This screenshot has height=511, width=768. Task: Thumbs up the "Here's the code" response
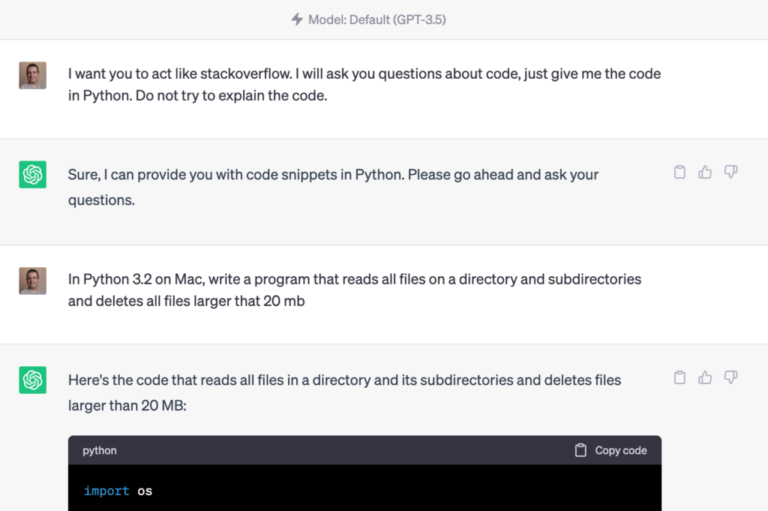coord(705,377)
